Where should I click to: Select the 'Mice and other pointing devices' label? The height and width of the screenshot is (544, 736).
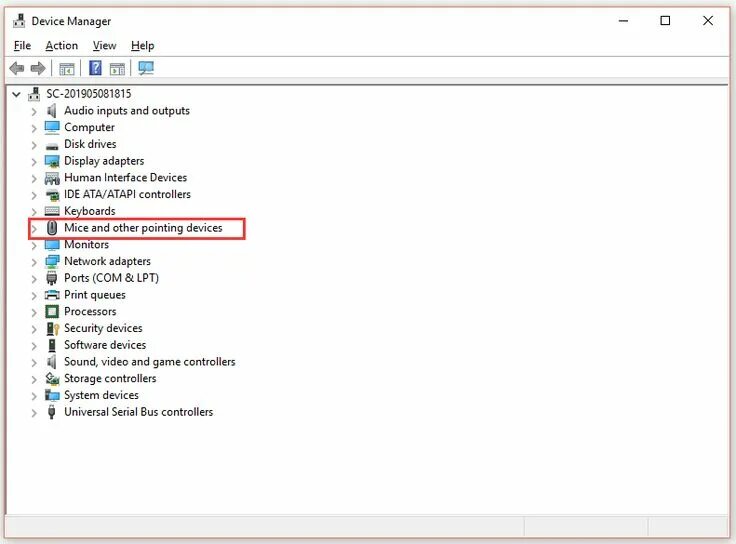(143, 228)
